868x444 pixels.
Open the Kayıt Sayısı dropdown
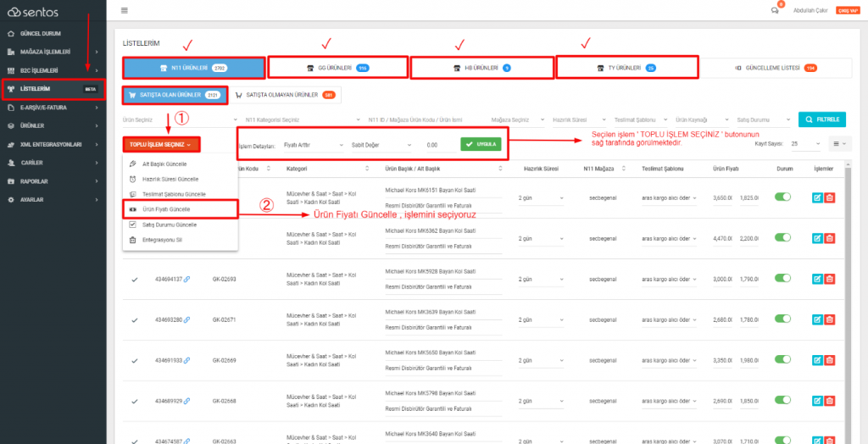[x=804, y=144]
